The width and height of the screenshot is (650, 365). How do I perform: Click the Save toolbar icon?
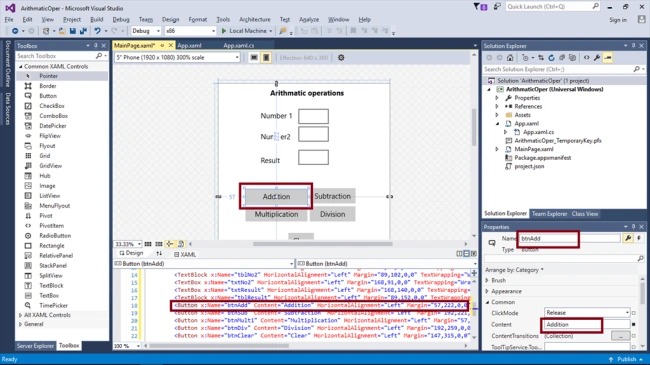pyautogui.click(x=73, y=31)
